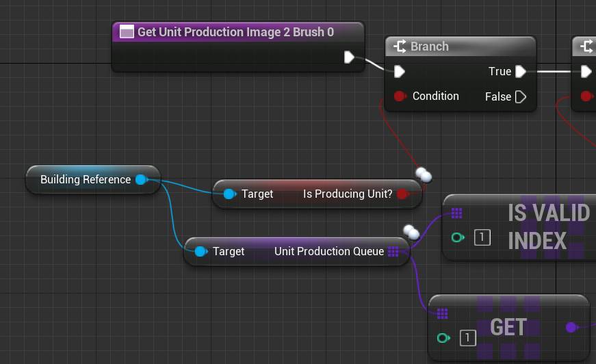Image resolution: width=596 pixels, height=364 pixels.
Task: Click the index value field on Is Valid Index
Action: pos(482,237)
